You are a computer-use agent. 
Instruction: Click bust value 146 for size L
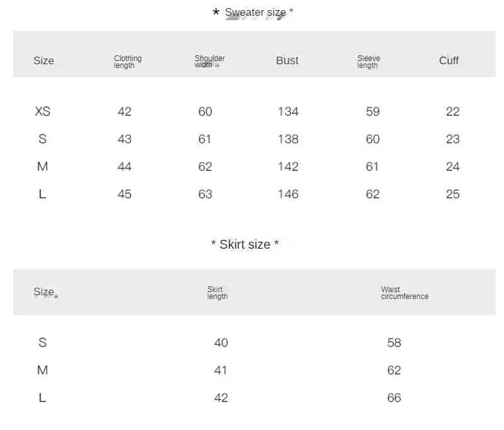point(288,194)
